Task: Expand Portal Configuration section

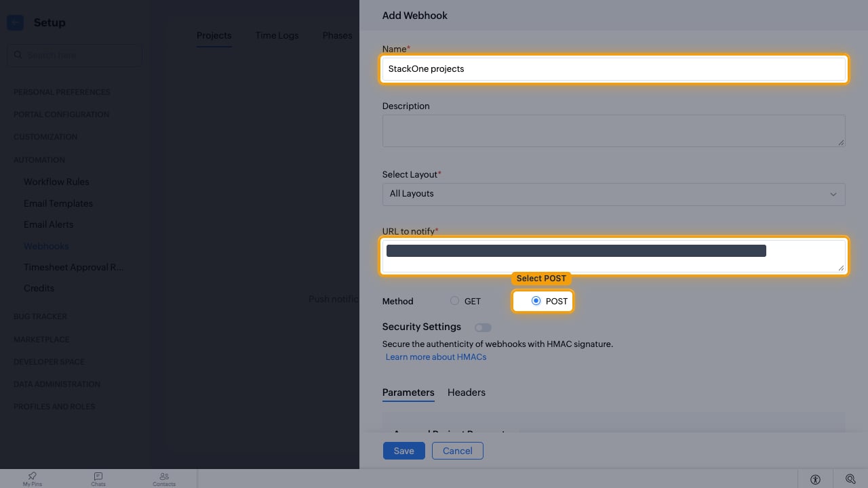Action: pos(61,115)
